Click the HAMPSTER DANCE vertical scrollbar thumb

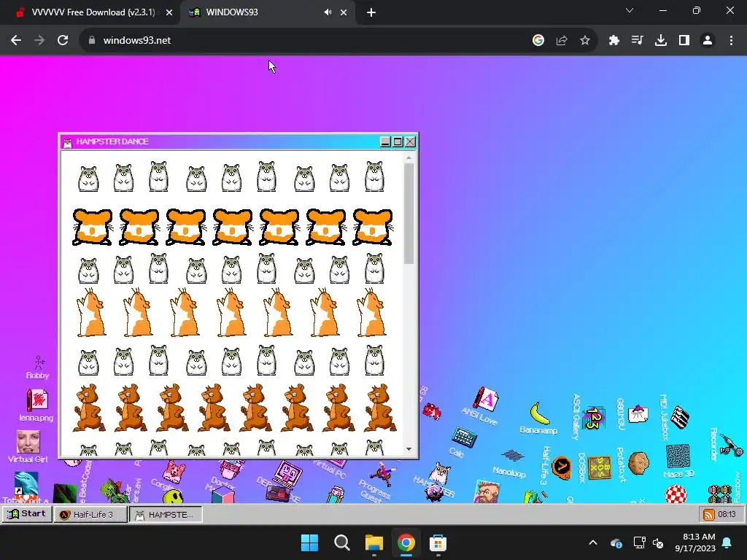click(x=409, y=214)
